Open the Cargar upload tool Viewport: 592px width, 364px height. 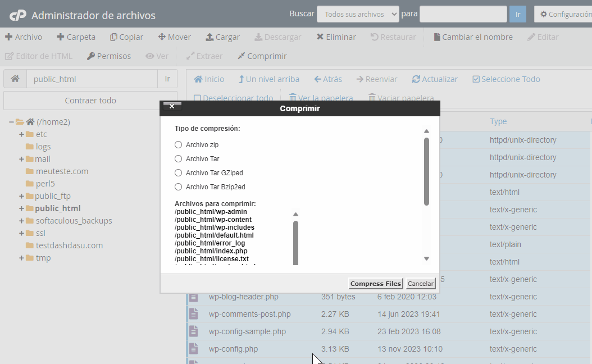pos(222,37)
